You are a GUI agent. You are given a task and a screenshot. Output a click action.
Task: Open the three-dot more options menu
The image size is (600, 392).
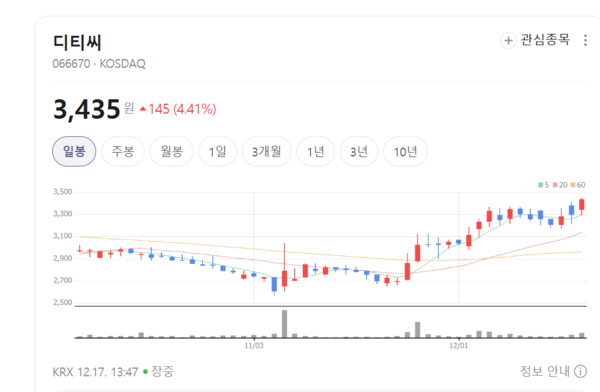point(585,40)
